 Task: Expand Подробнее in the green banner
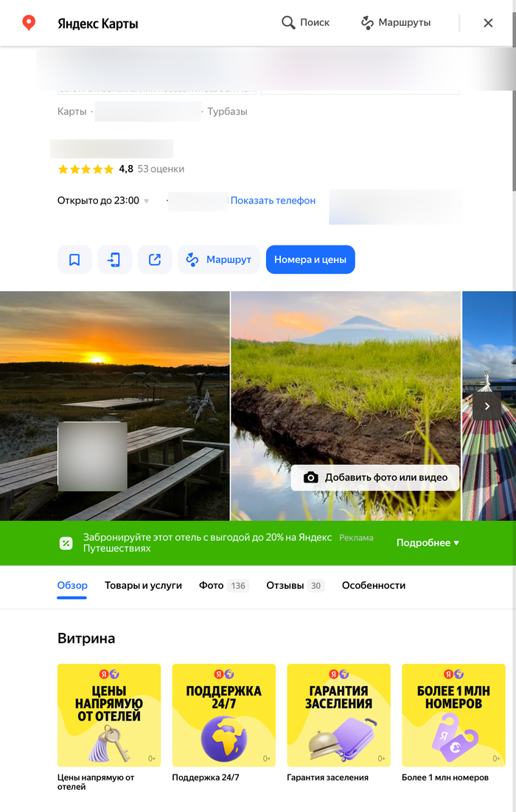[x=428, y=543]
